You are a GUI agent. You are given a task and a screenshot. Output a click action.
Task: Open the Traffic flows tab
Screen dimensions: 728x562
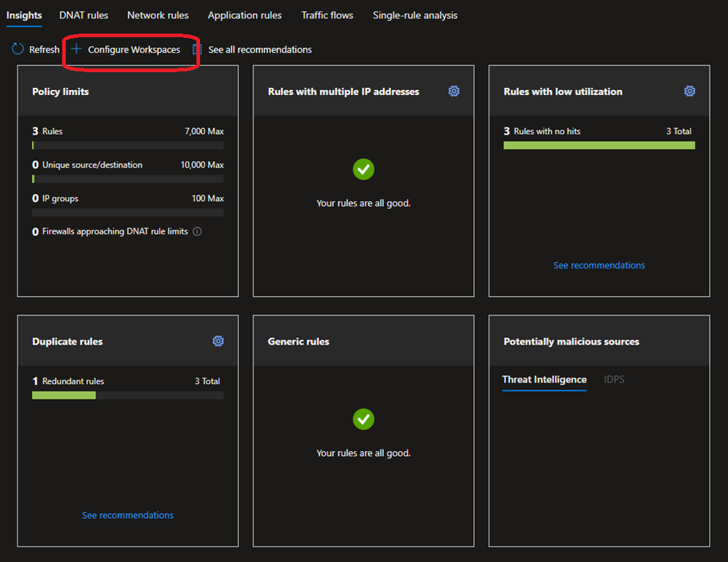click(327, 15)
